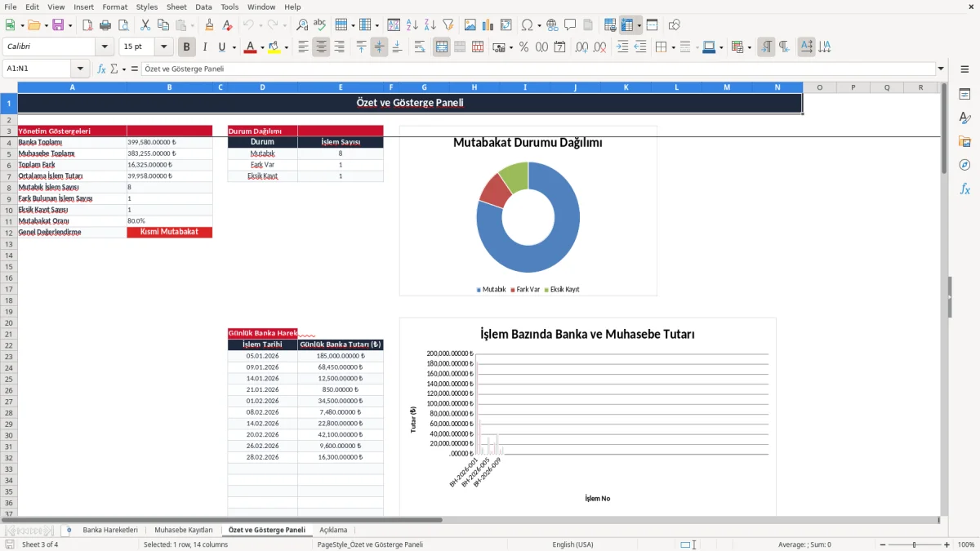This screenshot has height=551, width=980.
Task: Apply AutoFilter
Action: point(448,25)
